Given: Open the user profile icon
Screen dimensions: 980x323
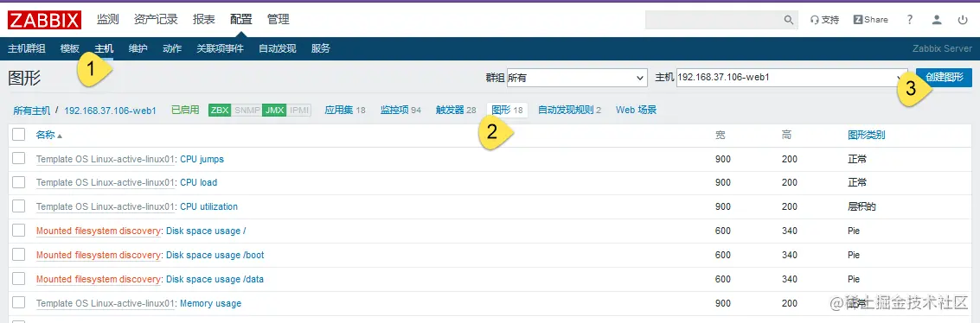Looking at the screenshot, I should (x=936, y=20).
